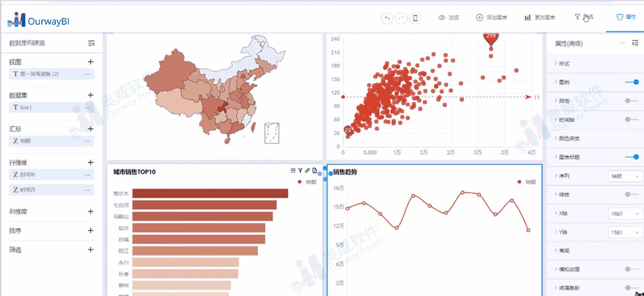The width and height of the screenshot is (644, 296).
Task: Click the redo arrow button
Action: click(401, 18)
